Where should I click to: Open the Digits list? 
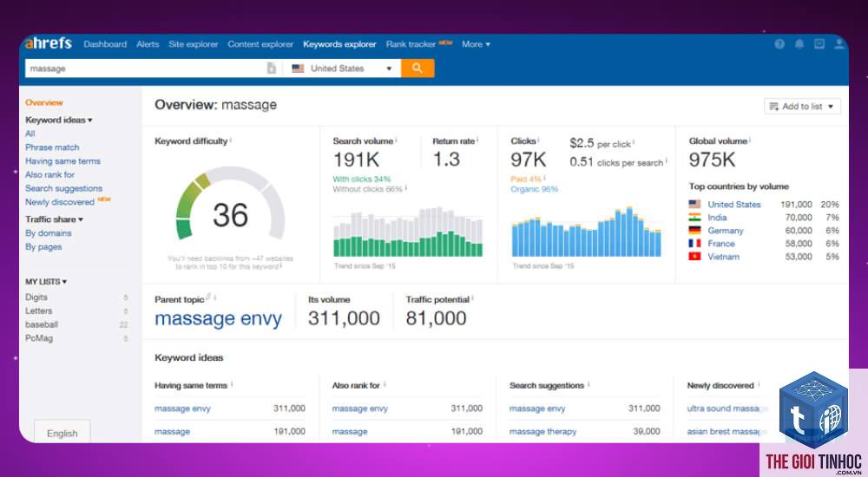[x=36, y=297]
